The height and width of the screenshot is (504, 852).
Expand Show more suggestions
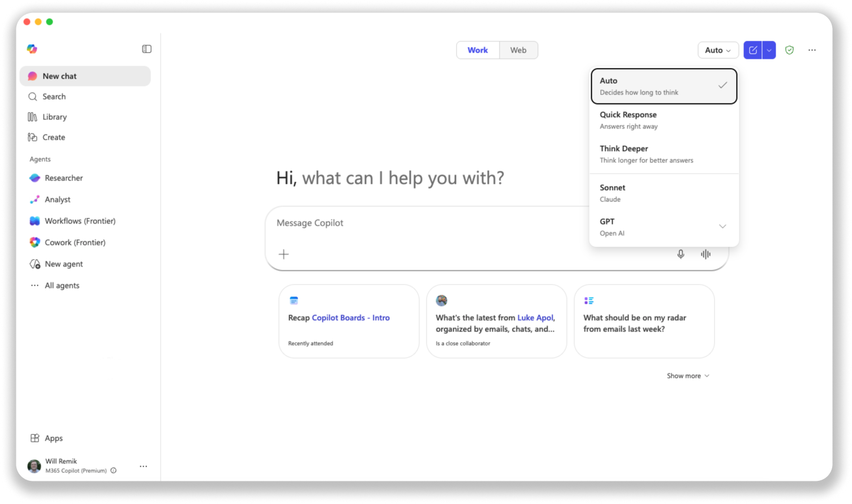point(687,376)
